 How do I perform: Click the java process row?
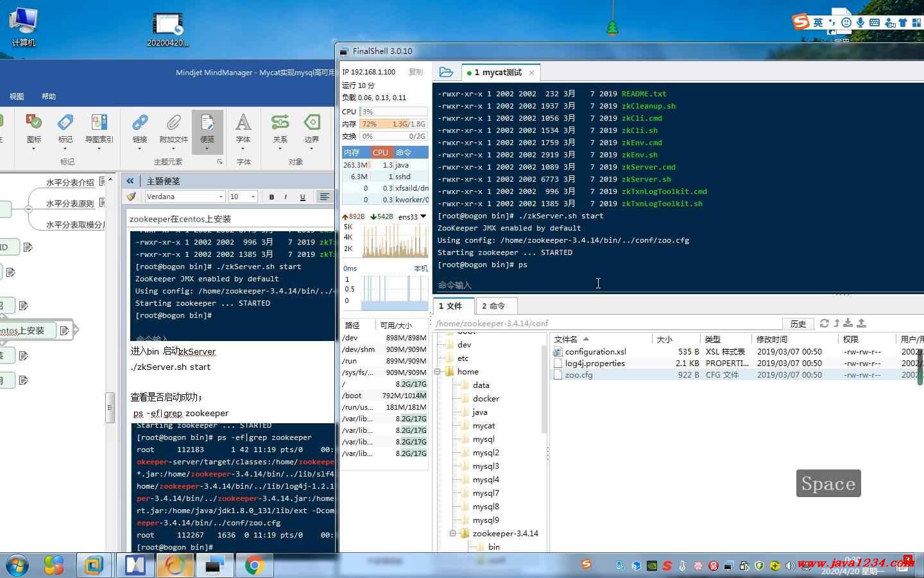(385, 165)
